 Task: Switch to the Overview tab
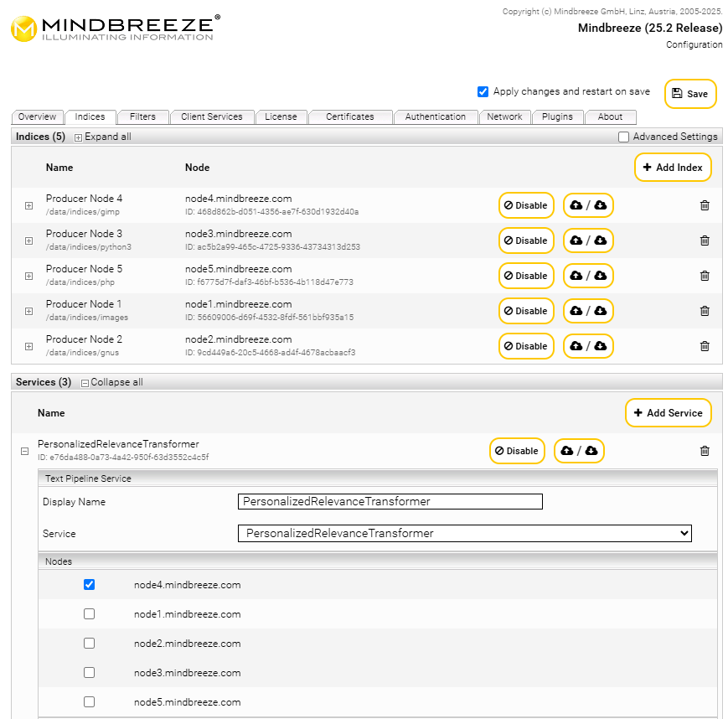click(37, 117)
